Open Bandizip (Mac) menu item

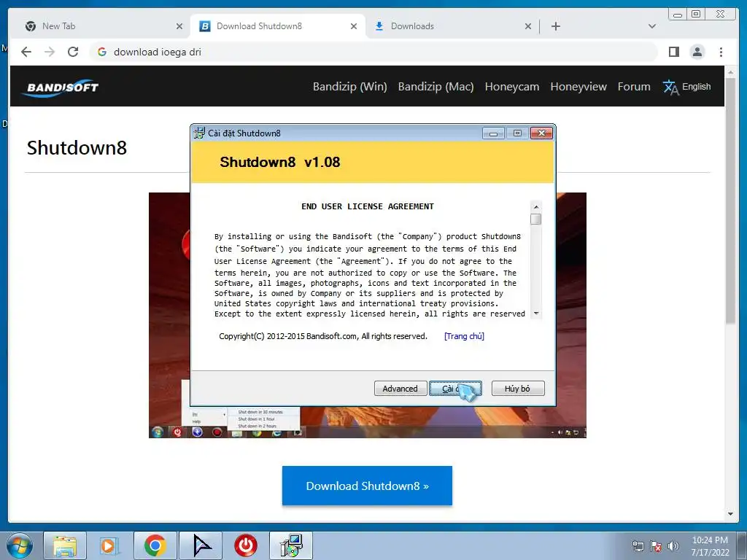[x=436, y=87]
